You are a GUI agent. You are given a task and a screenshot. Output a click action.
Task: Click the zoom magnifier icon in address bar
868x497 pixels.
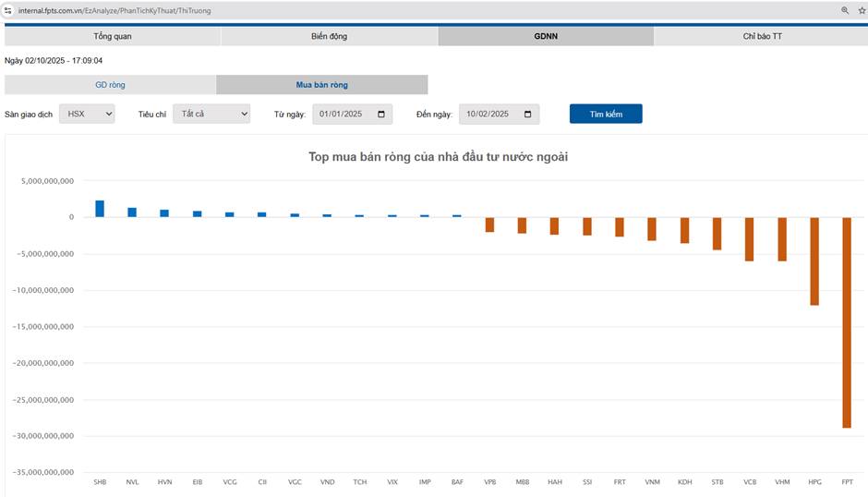(x=844, y=10)
